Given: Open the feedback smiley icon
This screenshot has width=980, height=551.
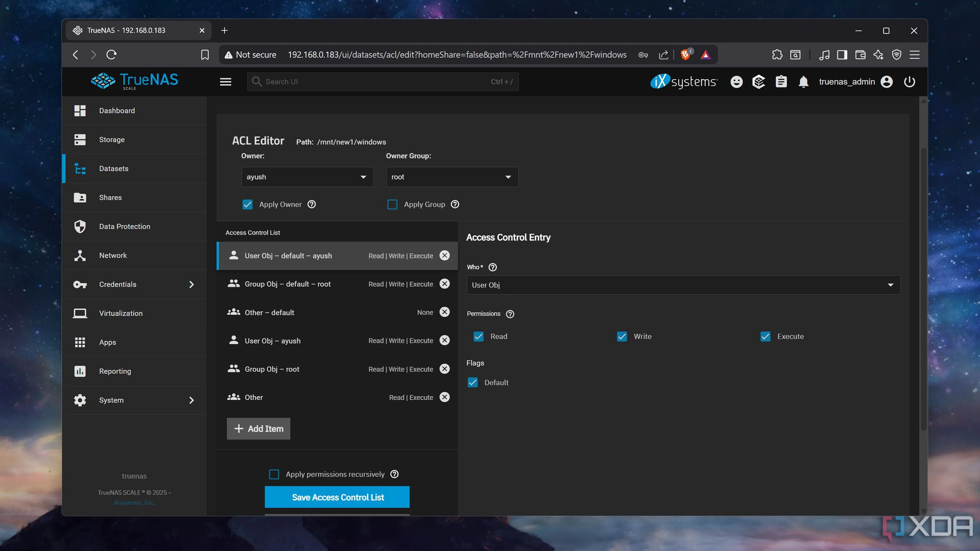Looking at the screenshot, I should [x=736, y=82].
